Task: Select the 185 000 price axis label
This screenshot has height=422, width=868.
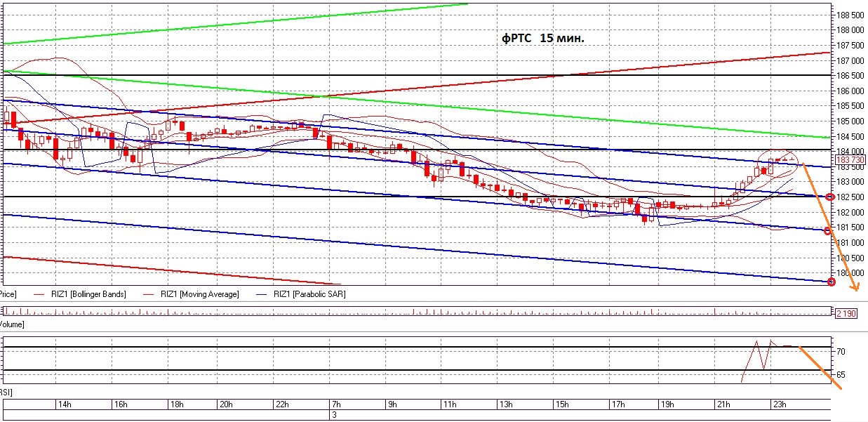Action: pos(849,121)
